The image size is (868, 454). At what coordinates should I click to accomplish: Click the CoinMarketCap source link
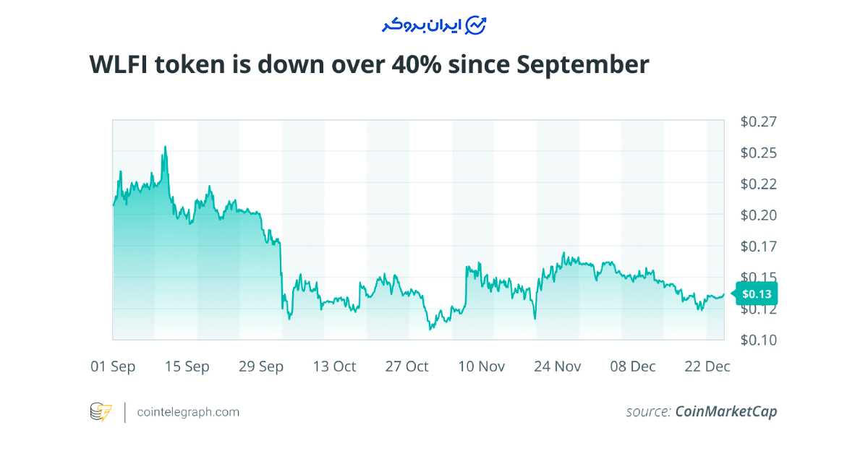726,411
